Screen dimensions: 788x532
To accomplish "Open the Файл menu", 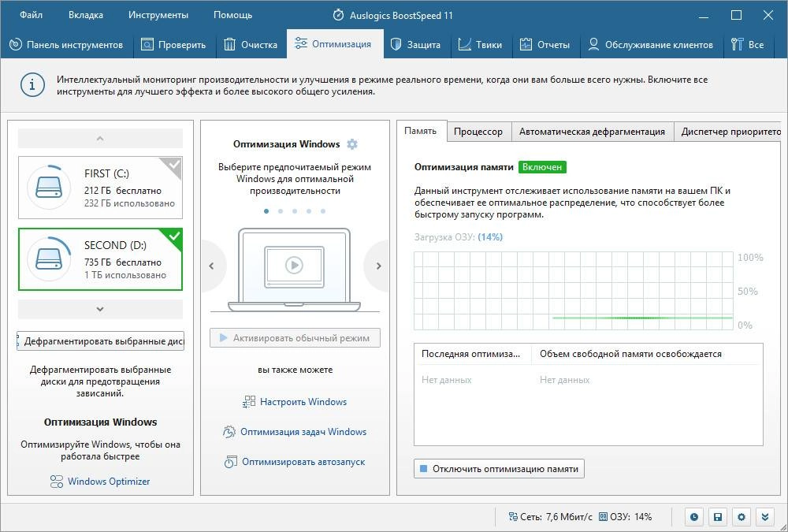I will tap(32, 15).
